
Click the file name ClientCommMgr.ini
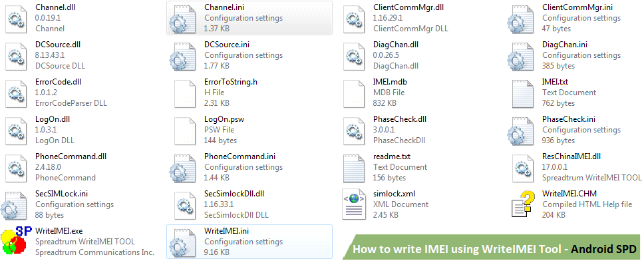(x=577, y=7)
